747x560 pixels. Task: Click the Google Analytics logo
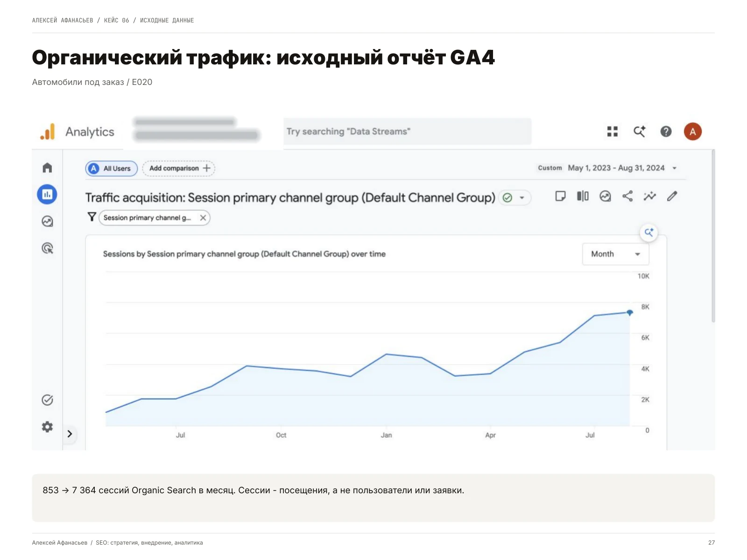[x=47, y=132]
